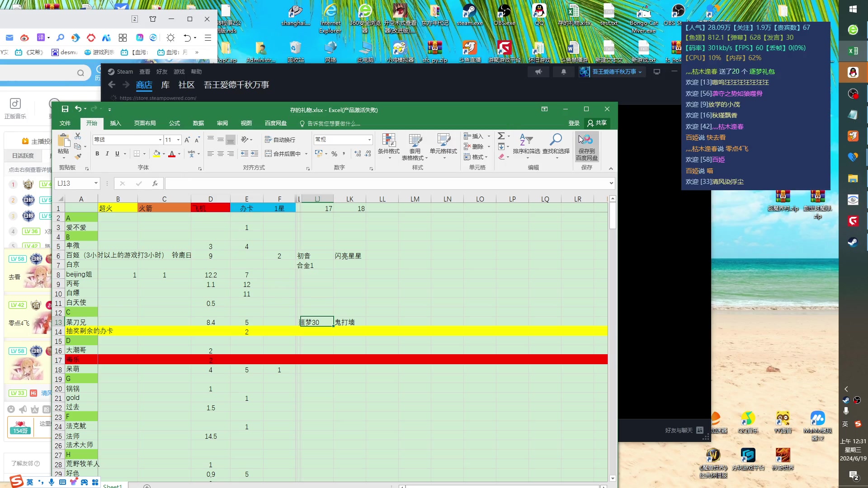The image size is (868, 488).
Task: Apply comma style number format
Action: point(344,154)
